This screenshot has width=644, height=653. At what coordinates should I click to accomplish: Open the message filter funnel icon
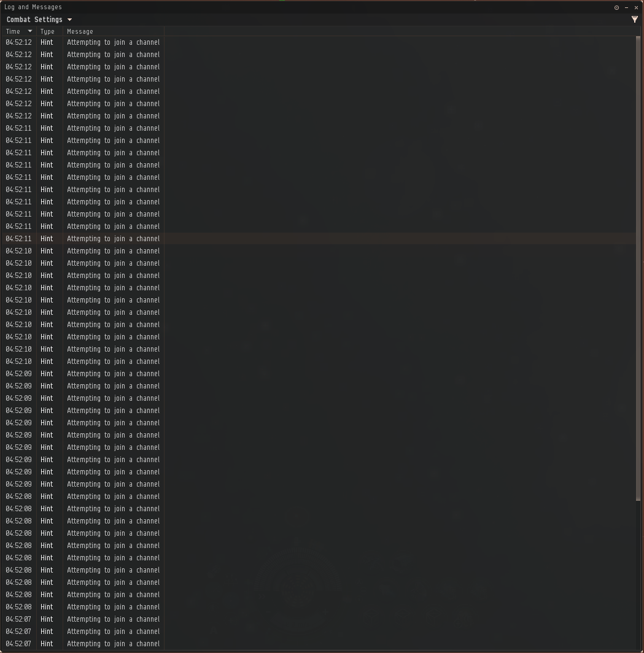coord(634,20)
